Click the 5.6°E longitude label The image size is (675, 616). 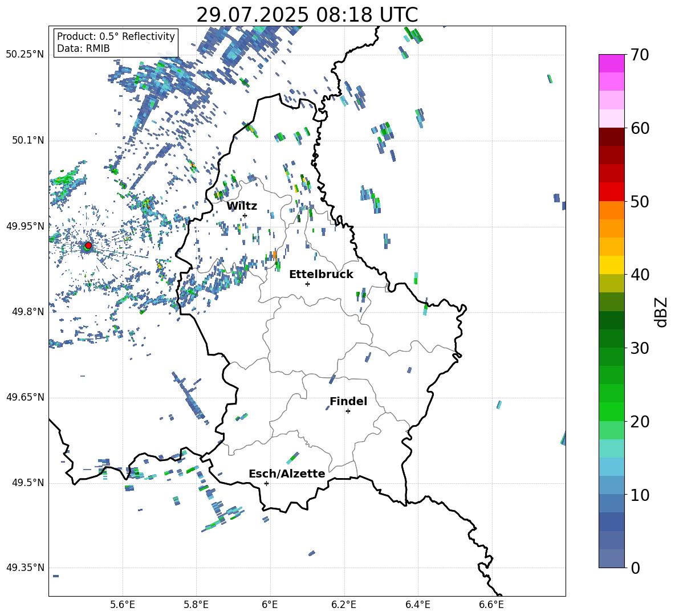123,605
